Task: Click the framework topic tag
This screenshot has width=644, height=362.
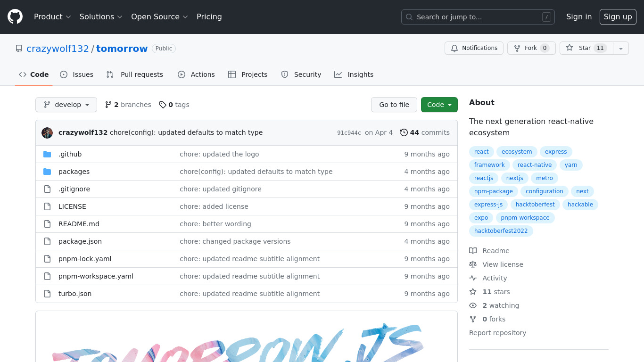Action: click(489, 165)
